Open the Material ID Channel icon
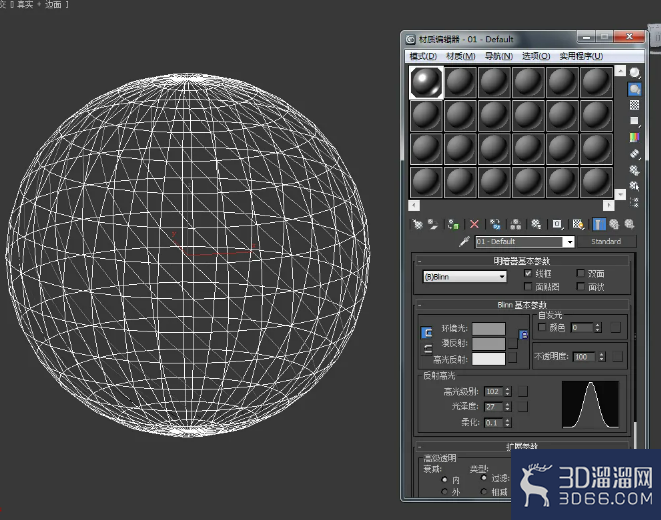Image resolution: width=661 pixels, height=520 pixels. pos(557,224)
